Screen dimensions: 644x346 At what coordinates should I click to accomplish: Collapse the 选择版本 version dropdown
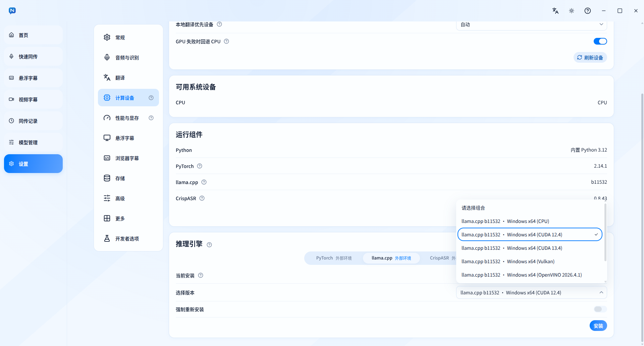tap(531, 293)
